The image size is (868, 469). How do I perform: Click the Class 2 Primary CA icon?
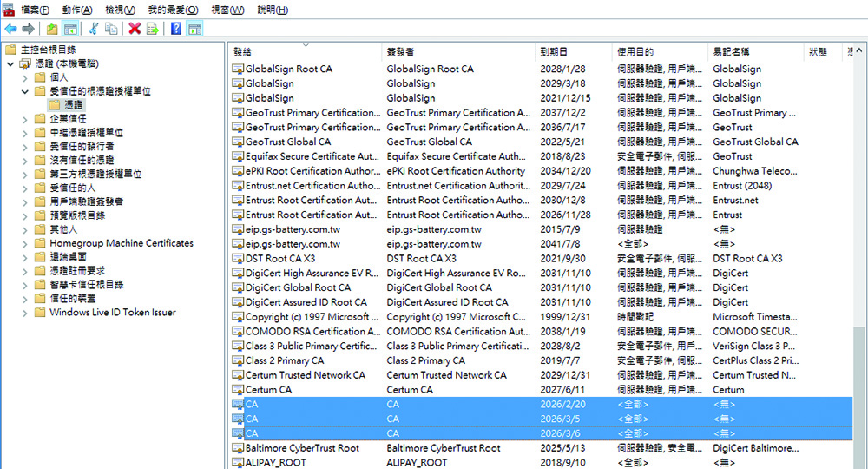click(x=238, y=360)
